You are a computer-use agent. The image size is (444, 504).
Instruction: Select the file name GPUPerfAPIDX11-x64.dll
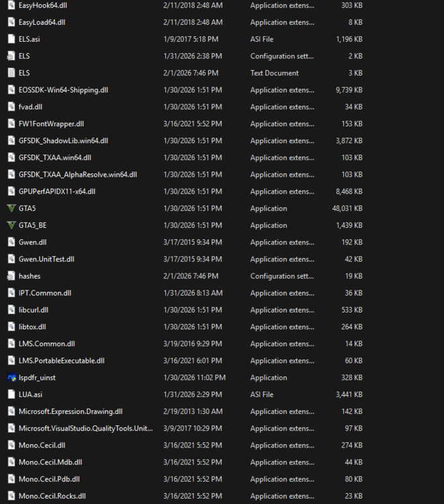[x=57, y=192]
